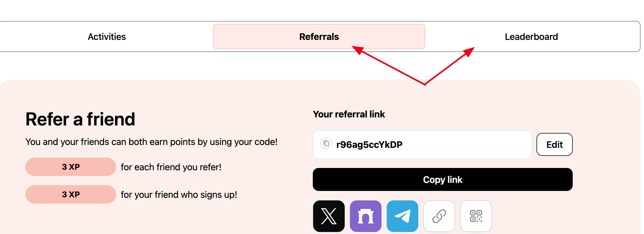Click the small copy icon beside the code

(326, 143)
